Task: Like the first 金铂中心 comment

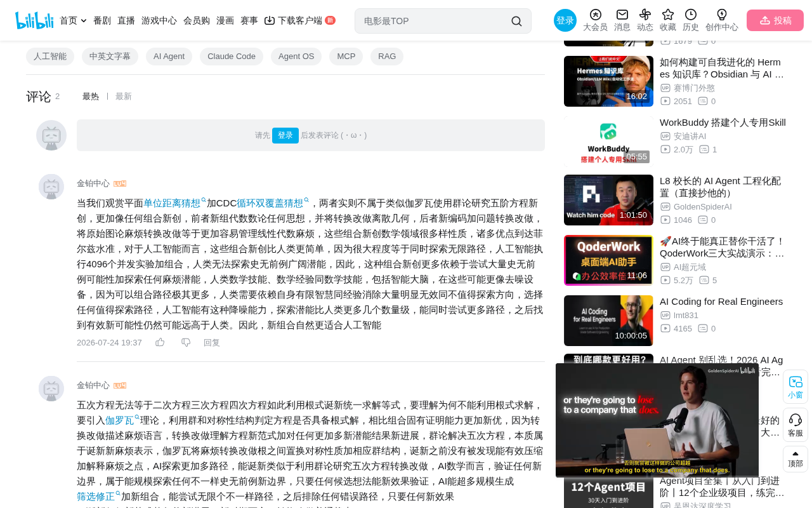Action: [x=160, y=342]
